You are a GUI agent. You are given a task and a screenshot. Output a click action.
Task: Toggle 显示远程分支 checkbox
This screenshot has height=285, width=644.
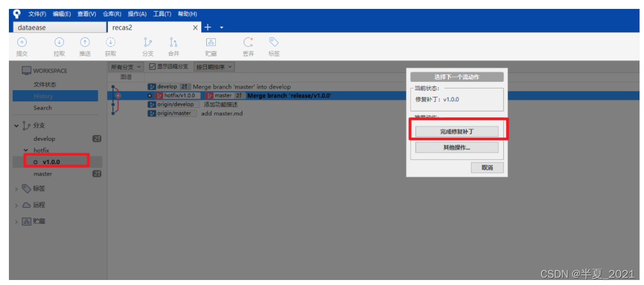pyautogui.click(x=152, y=67)
